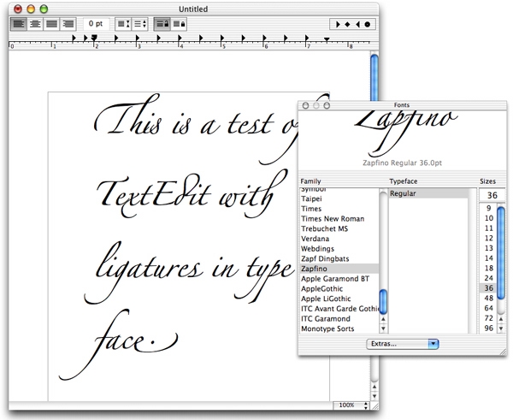Open the line height spacing control
Screen dimensions: 513x420
pyautogui.click(x=123, y=24)
